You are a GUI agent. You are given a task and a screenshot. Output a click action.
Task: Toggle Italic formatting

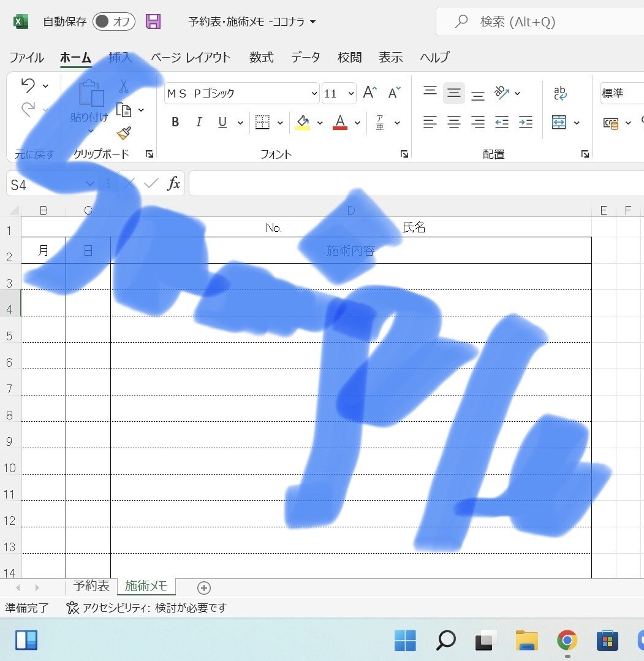coord(199,122)
